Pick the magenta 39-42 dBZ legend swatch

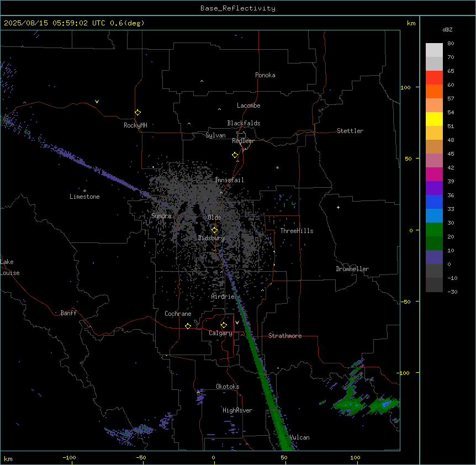click(x=434, y=174)
